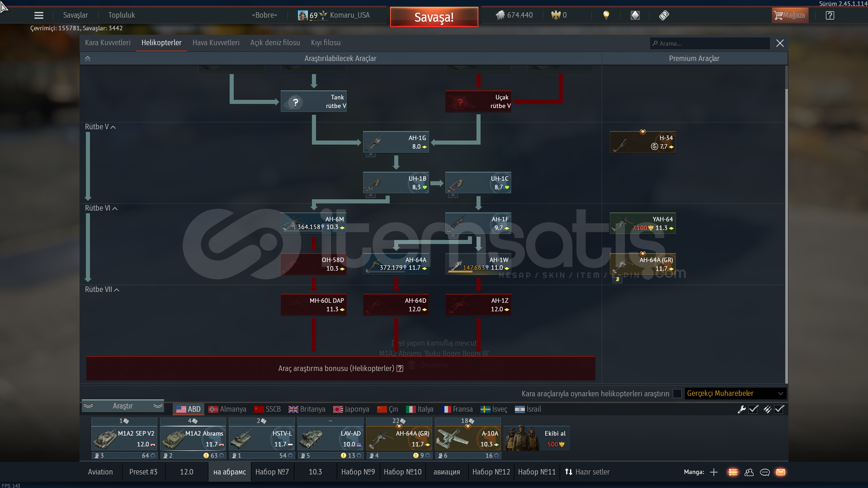Image resolution: width=868 pixels, height=488 pixels.
Task: Click the wrench auto-repair icon
Action: [x=741, y=409]
